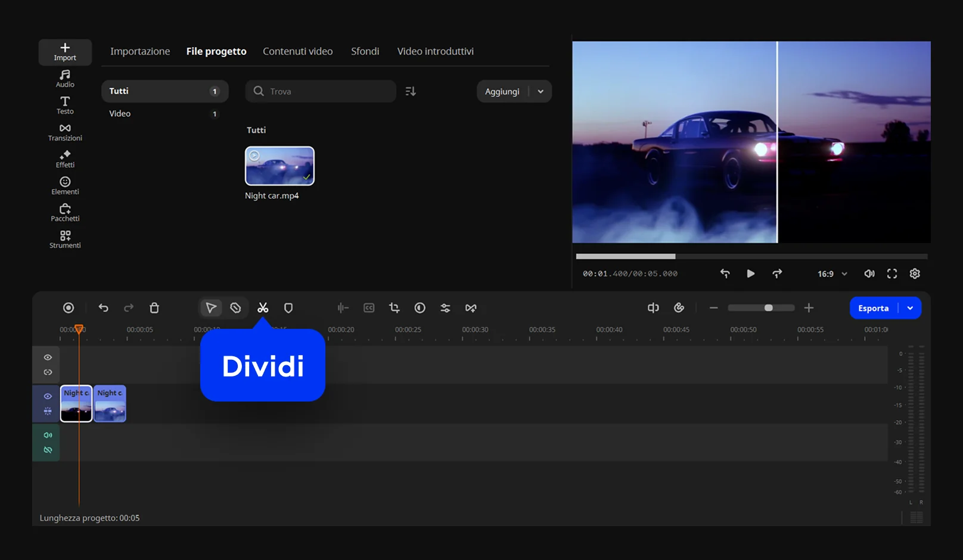The width and height of the screenshot is (963, 560).
Task: Click the scissors split tool icon
Action: pyautogui.click(x=263, y=308)
